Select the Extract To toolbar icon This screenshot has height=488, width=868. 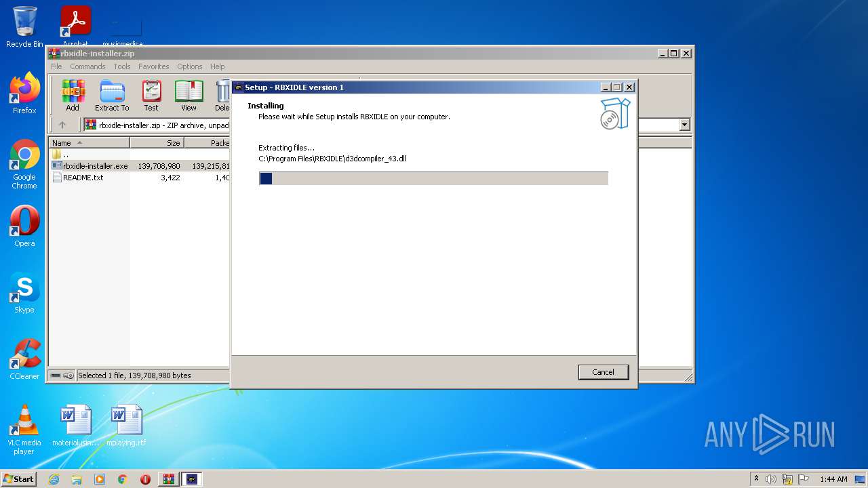point(112,96)
